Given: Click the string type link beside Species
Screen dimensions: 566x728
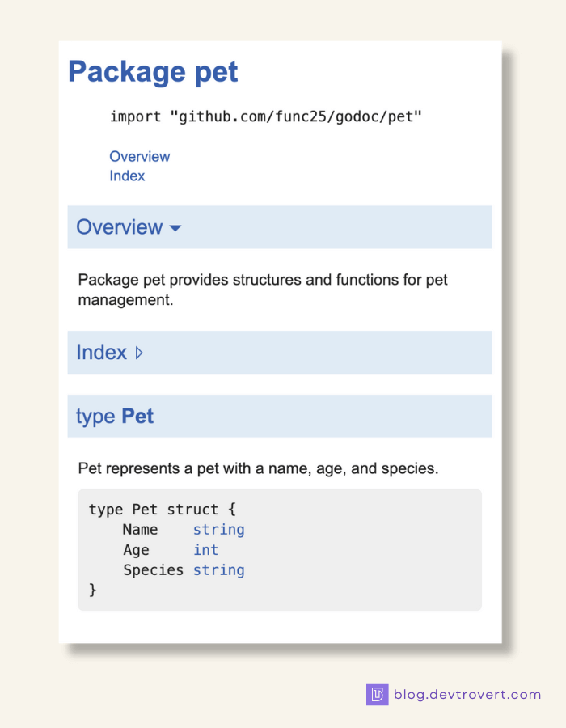Looking at the screenshot, I should click(218, 569).
